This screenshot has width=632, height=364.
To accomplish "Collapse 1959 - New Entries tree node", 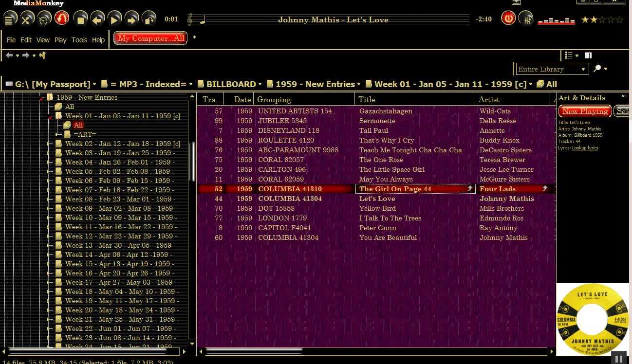I will [x=42, y=98].
